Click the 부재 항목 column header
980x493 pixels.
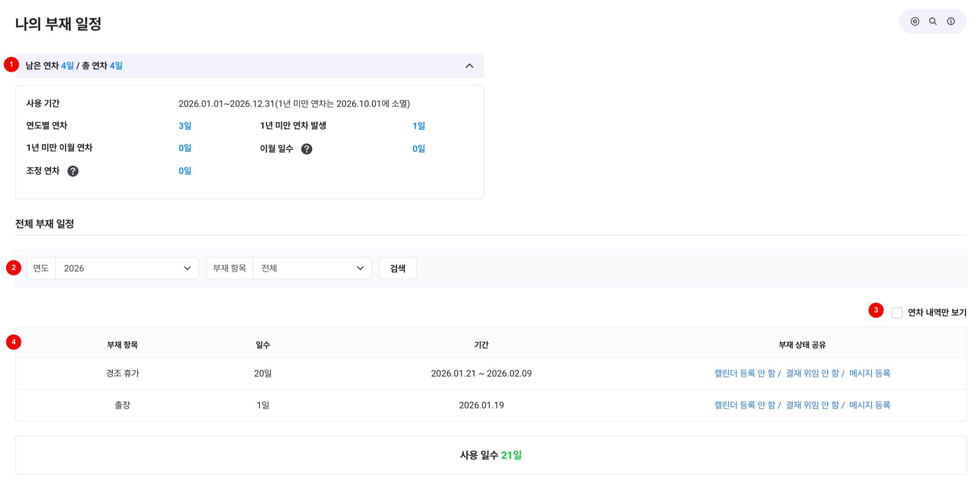click(122, 345)
